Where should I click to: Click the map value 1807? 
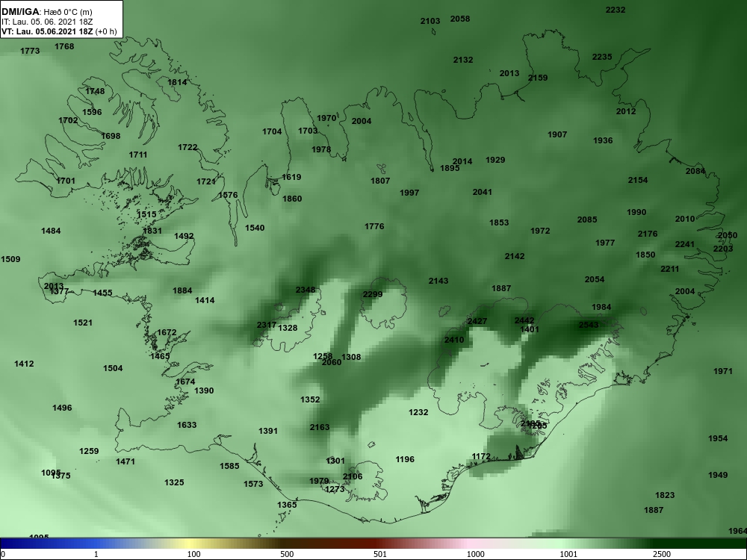[380, 181]
